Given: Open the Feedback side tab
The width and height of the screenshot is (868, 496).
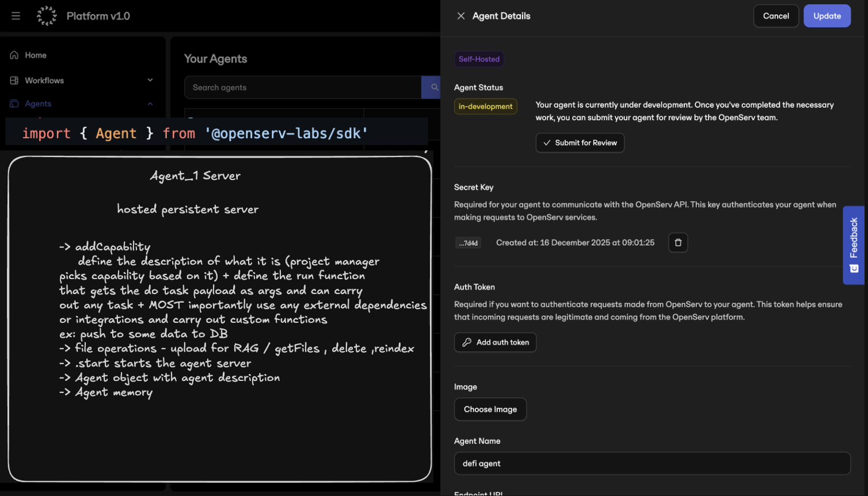Looking at the screenshot, I should [x=854, y=245].
